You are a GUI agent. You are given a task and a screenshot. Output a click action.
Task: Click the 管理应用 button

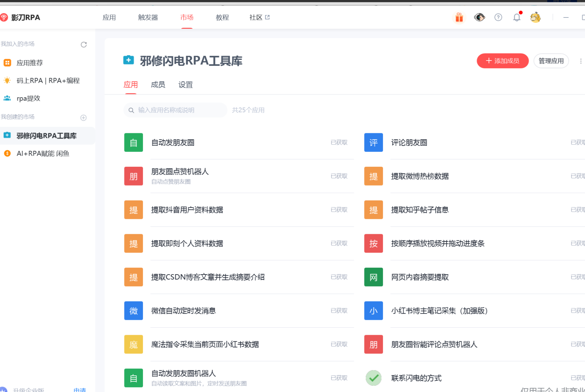[x=551, y=61]
